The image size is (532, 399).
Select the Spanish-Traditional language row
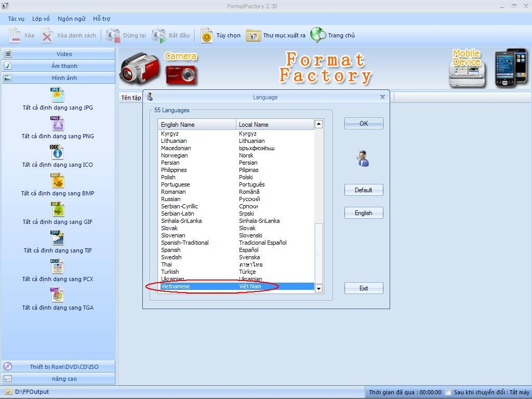[236, 243]
